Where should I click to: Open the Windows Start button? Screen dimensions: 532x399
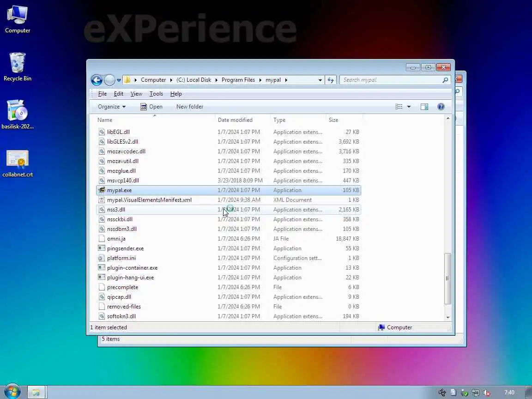[12, 392]
